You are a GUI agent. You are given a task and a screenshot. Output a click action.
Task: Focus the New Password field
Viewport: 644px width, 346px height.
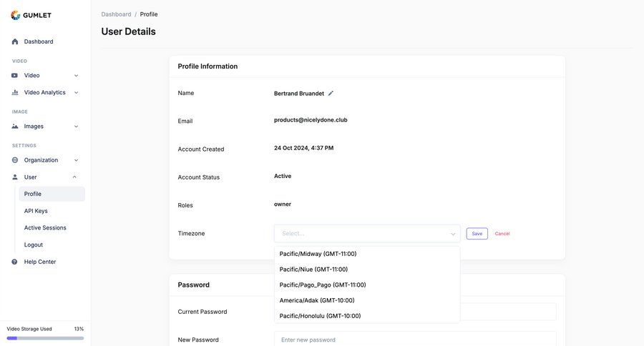click(415, 340)
